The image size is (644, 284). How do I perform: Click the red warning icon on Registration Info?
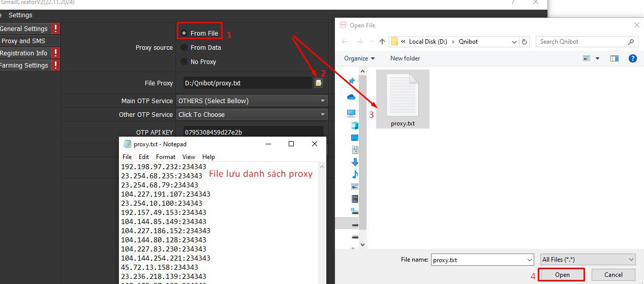(55, 53)
